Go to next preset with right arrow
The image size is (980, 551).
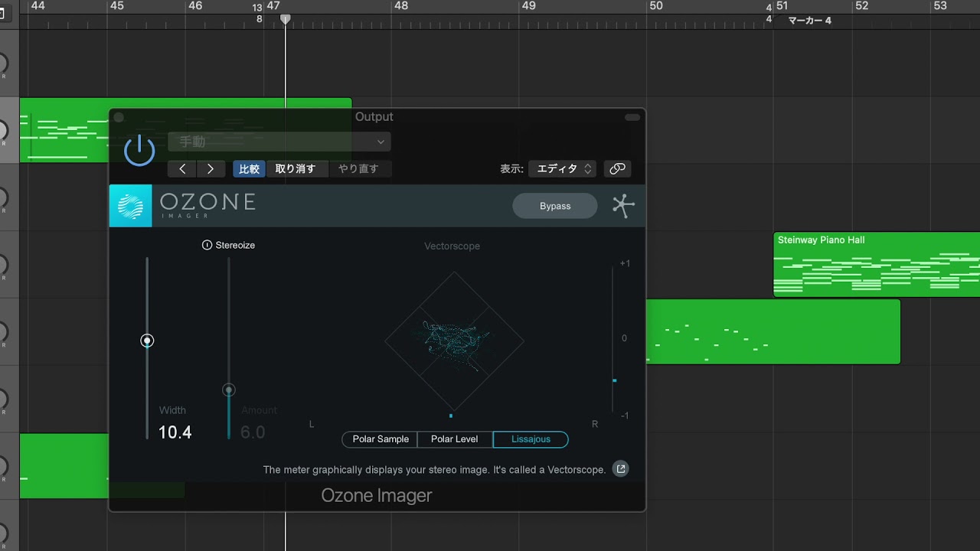tap(211, 169)
